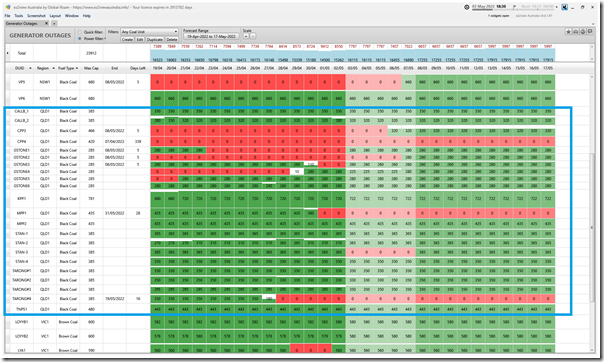Open the Any Coal Unit filter dropdown
The height and width of the screenshot is (362, 604).
tap(149, 32)
